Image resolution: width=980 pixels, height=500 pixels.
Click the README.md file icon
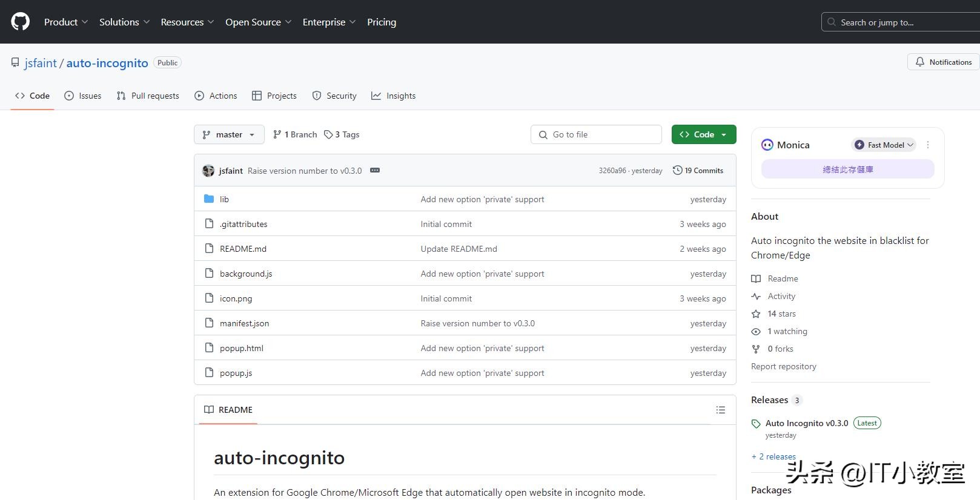(209, 248)
